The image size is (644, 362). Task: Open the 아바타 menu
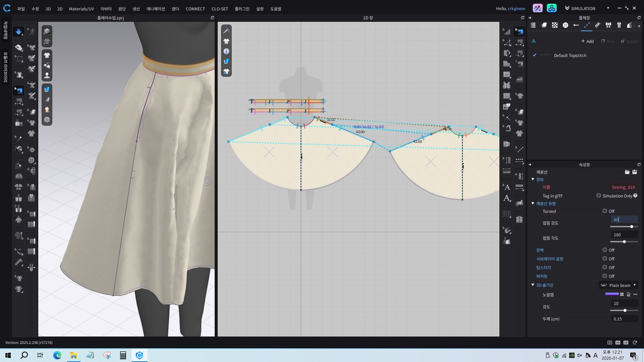[x=106, y=9]
